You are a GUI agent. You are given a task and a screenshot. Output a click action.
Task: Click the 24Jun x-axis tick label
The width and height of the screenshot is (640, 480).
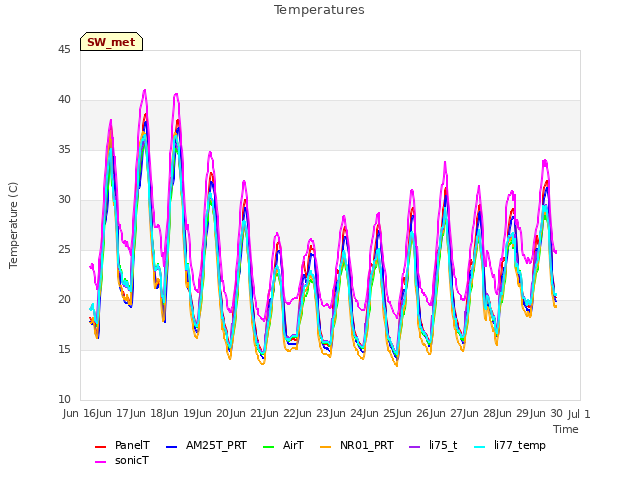(x=364, y=414)
